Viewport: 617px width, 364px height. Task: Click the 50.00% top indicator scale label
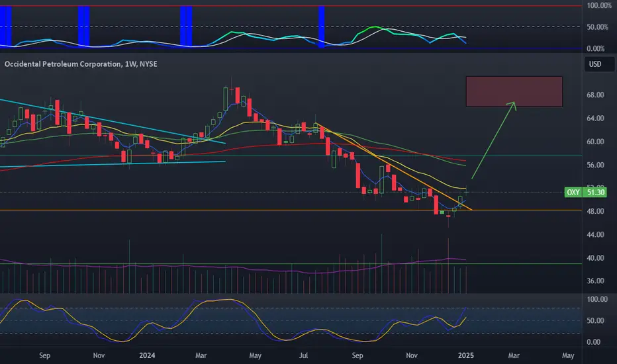(597, 27)
